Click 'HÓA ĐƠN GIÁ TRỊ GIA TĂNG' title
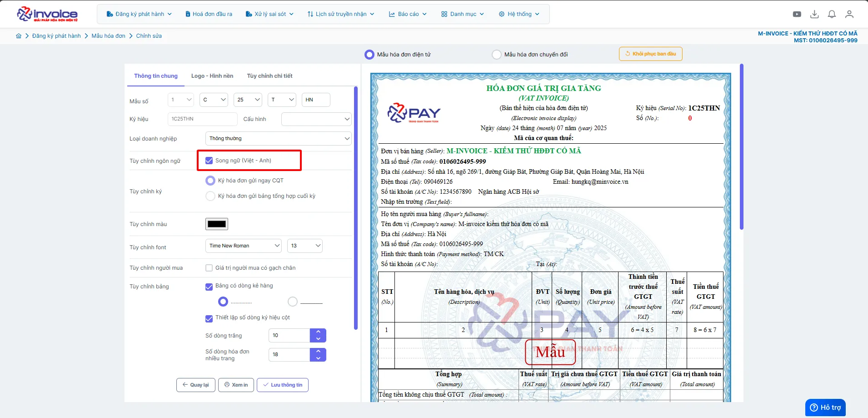Screen dimensions: 868x418 click(x=544, y=88)
